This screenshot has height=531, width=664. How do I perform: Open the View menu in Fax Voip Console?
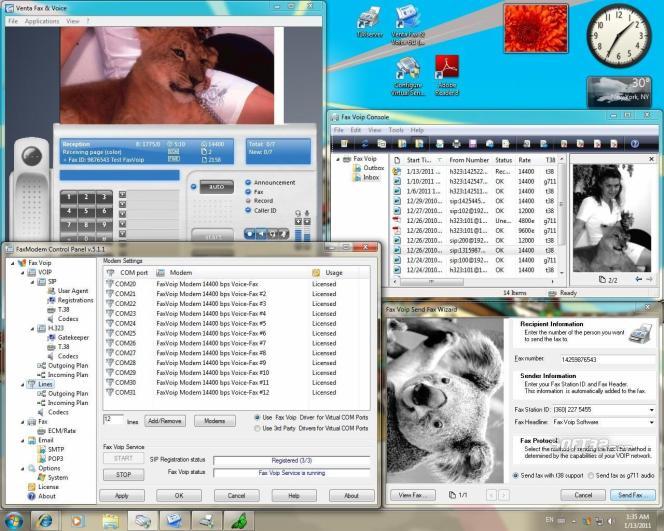coord(374,130)
